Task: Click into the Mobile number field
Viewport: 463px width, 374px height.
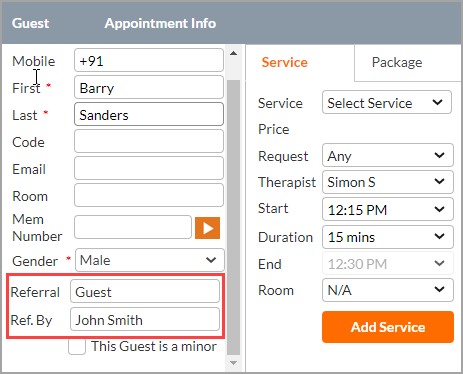Action: coord(149,60)
